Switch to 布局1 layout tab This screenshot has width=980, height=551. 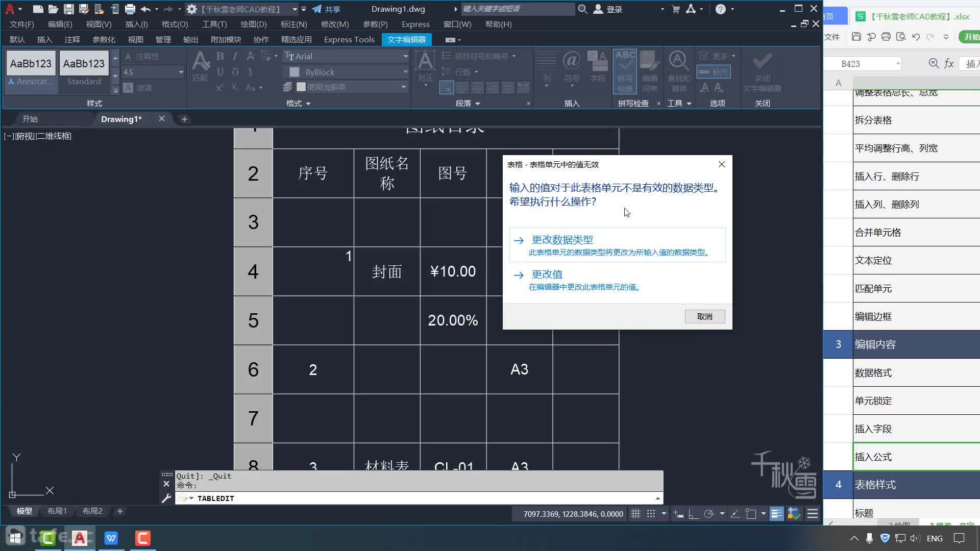point(57,511)
